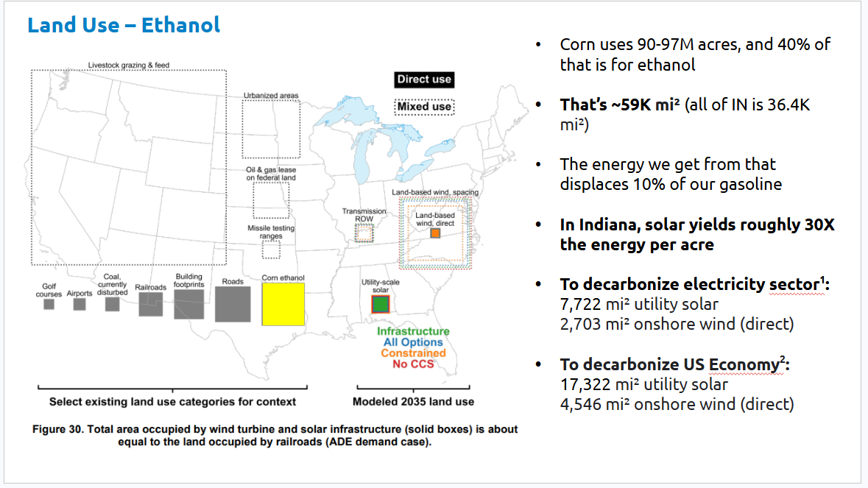Viewport: 868px width, 488px height.
Task: Click the yellow Corn ethanol square
Action: click(x=283, y=304)
